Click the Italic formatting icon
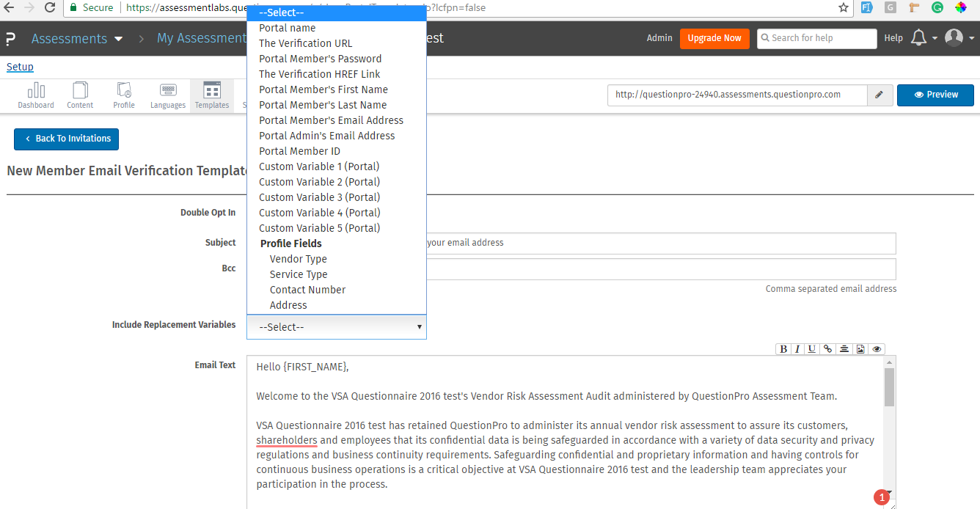 (797, 349)
